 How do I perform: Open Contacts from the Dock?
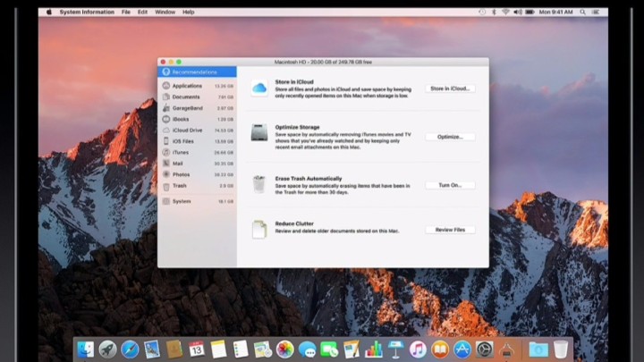point(174,349)
